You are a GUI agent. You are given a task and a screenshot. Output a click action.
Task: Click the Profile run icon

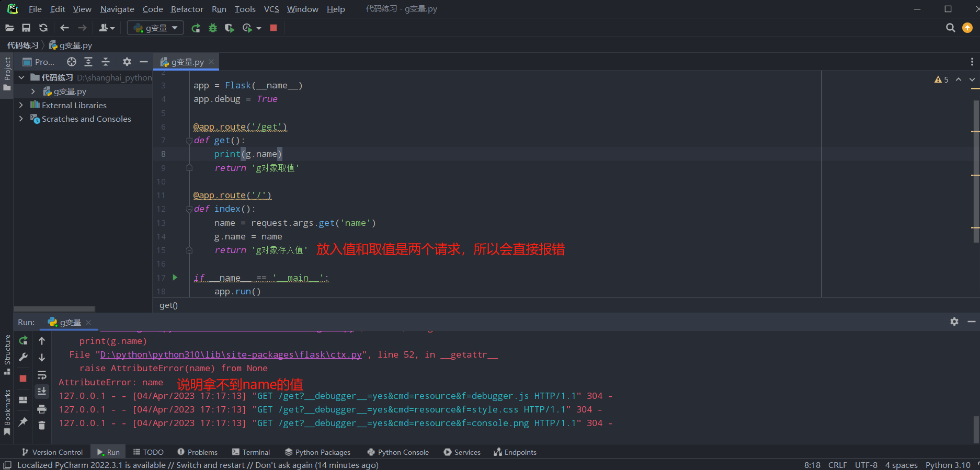(x=247, y=28)
